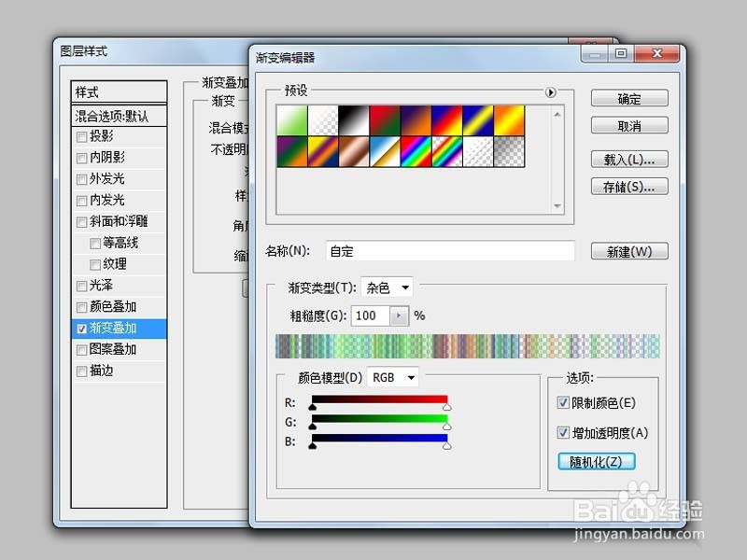Select the transparent stripes gradient preset

[x=478, y=150]
